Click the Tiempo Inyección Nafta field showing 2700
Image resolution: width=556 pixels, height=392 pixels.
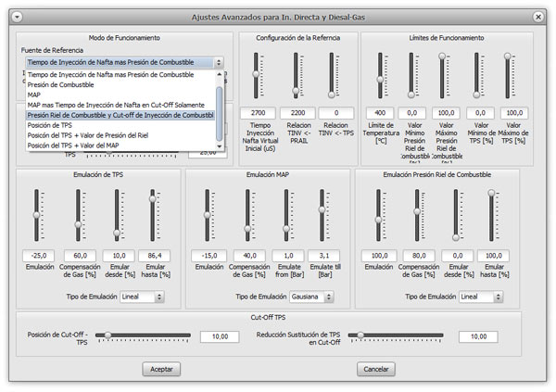[x=260, y=112]
